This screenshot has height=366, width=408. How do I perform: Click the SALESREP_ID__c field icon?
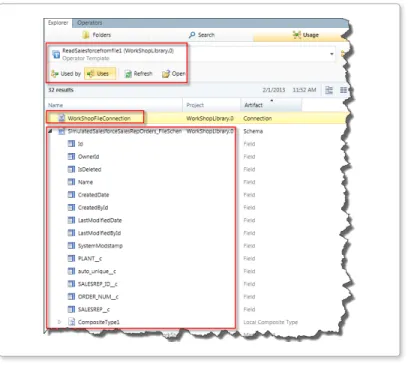[x=71, y=284]
